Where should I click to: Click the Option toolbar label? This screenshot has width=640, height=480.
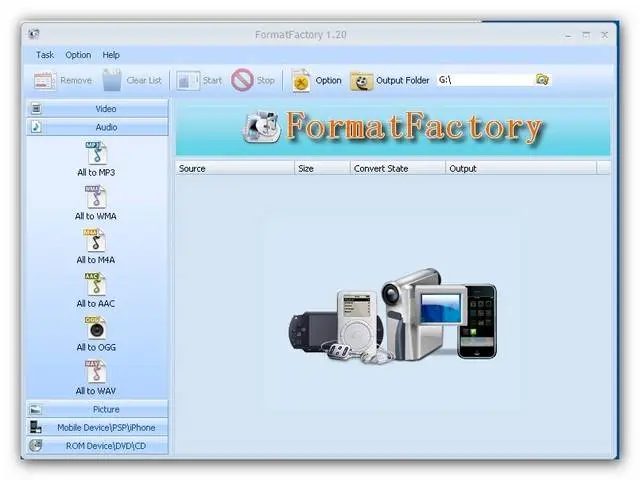pos(328,80)
